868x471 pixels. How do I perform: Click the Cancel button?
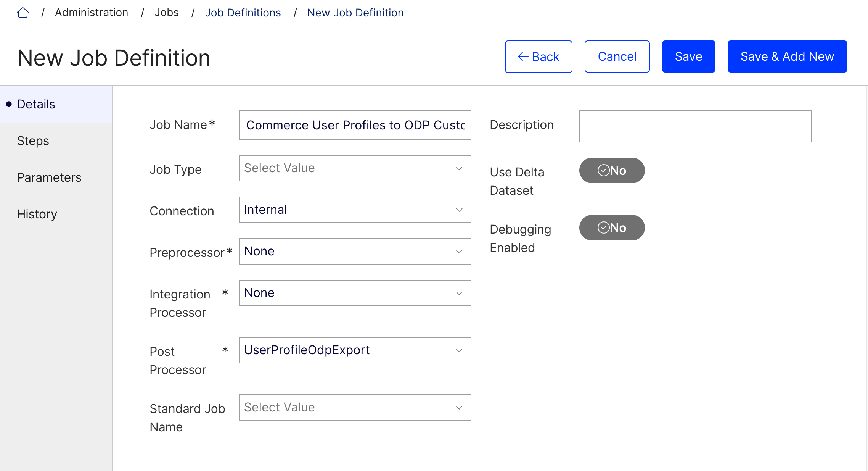click(617, 56)
